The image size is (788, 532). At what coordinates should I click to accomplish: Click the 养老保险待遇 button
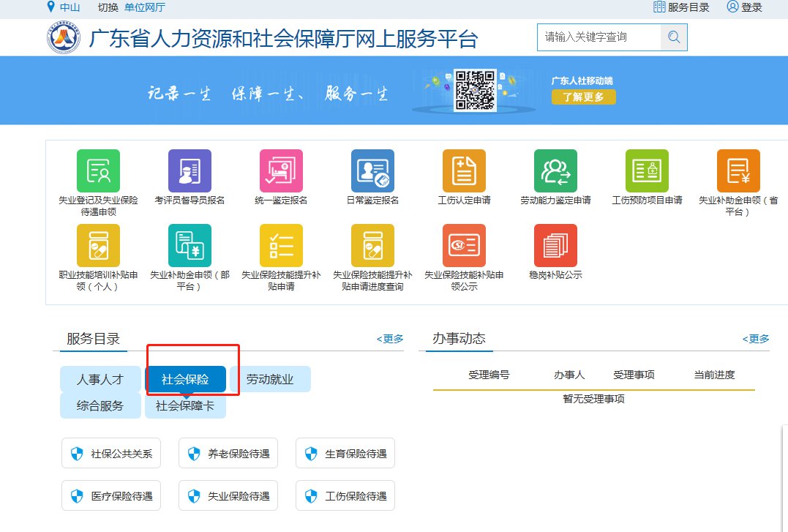pyautogui.click(x=228, y=454)
